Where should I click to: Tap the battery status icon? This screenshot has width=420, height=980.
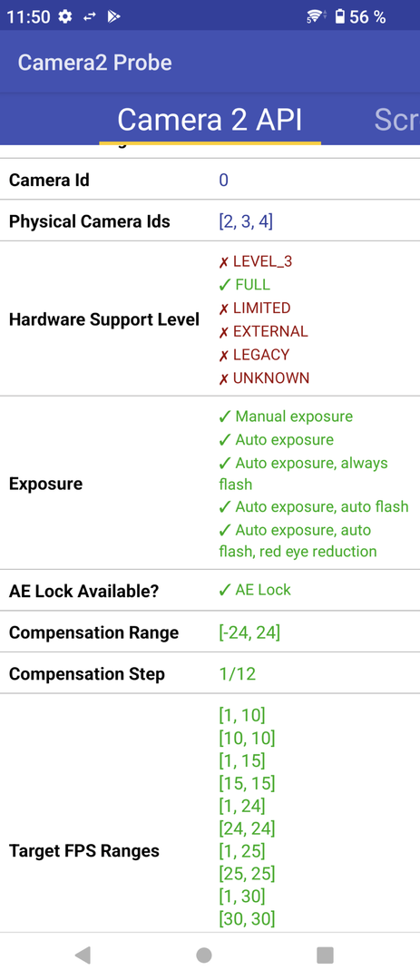coord(340,17)
